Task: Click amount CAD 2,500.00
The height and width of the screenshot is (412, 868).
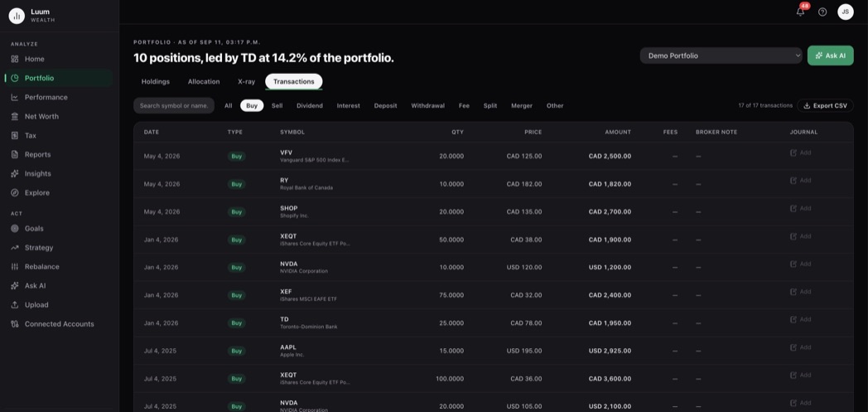Action: (610, 156)
